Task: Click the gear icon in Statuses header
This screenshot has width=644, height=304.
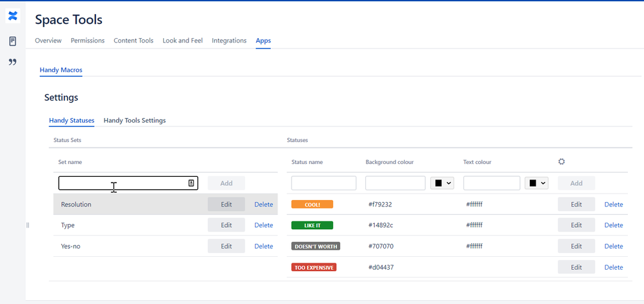Action: pos(561,162)
